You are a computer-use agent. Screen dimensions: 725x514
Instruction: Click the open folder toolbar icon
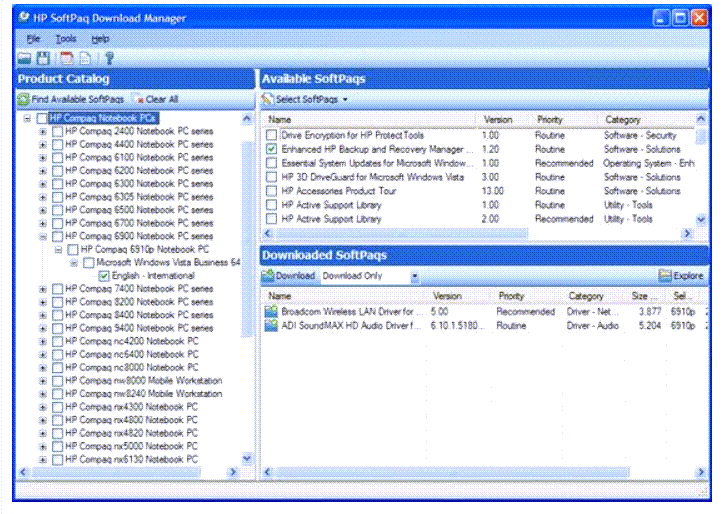point(24,58)
